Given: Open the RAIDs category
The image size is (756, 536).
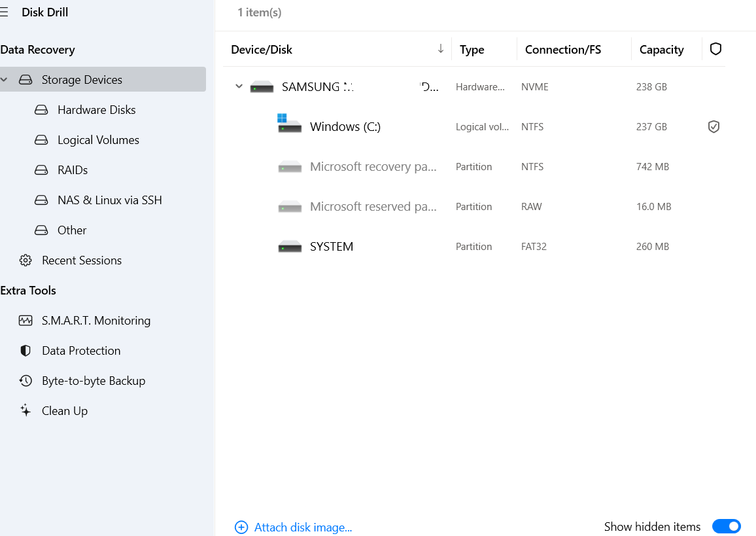Looking at the screenshot, I should click(73, 170).
